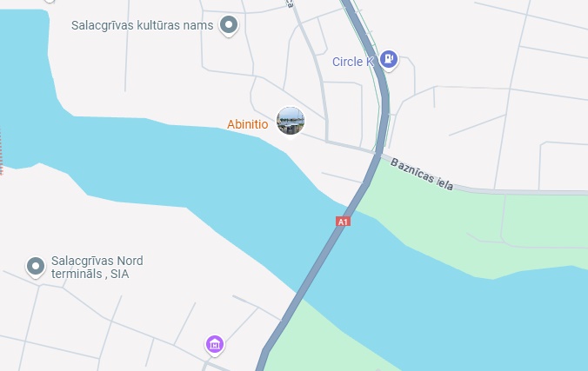
Task: Open the Salacgrīvas Nord terminals, SIA label
Action: click(97, 268)
